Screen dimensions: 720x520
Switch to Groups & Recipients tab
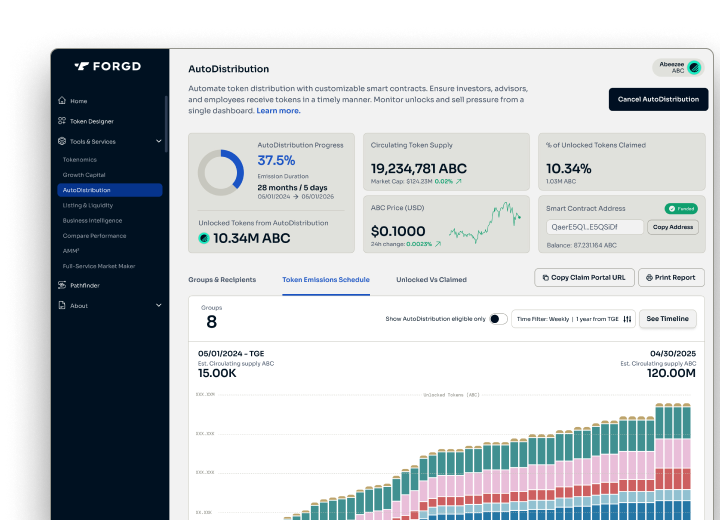click(x=222, y=280)
